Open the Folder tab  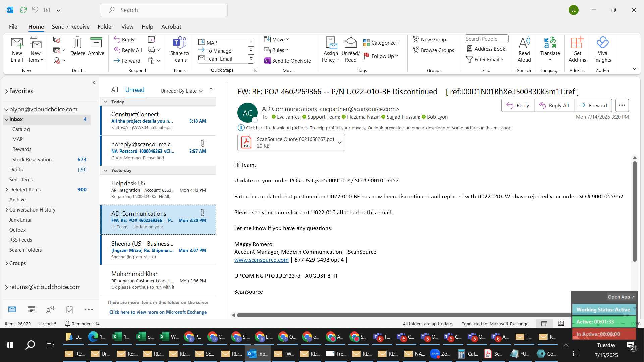click(x=105, y=27)
